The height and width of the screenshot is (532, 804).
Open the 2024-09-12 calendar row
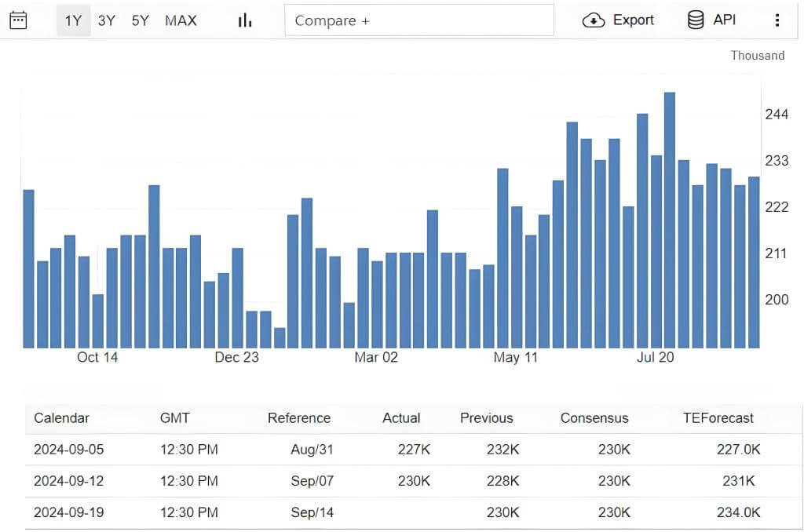(x=68, y=481)
